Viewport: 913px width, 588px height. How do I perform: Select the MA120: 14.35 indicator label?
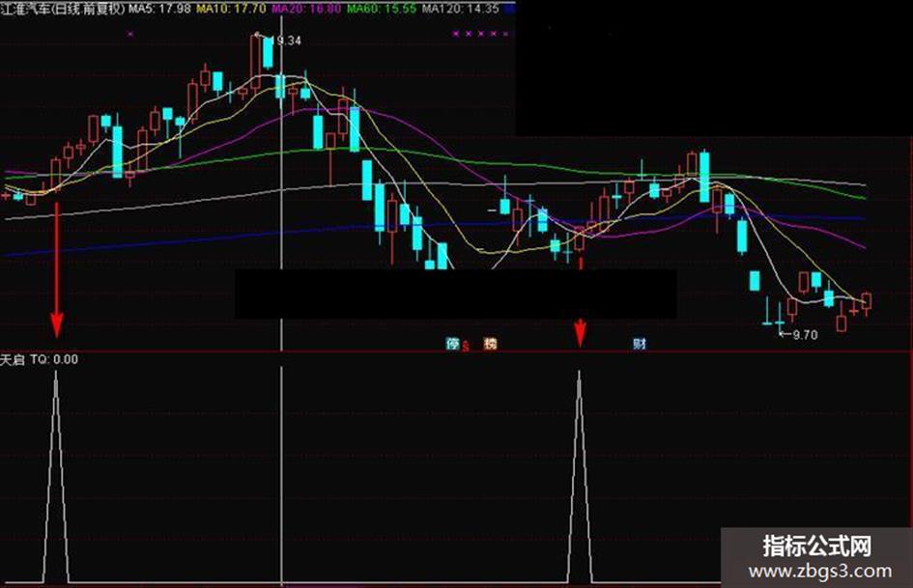click(x=461, y=9)
